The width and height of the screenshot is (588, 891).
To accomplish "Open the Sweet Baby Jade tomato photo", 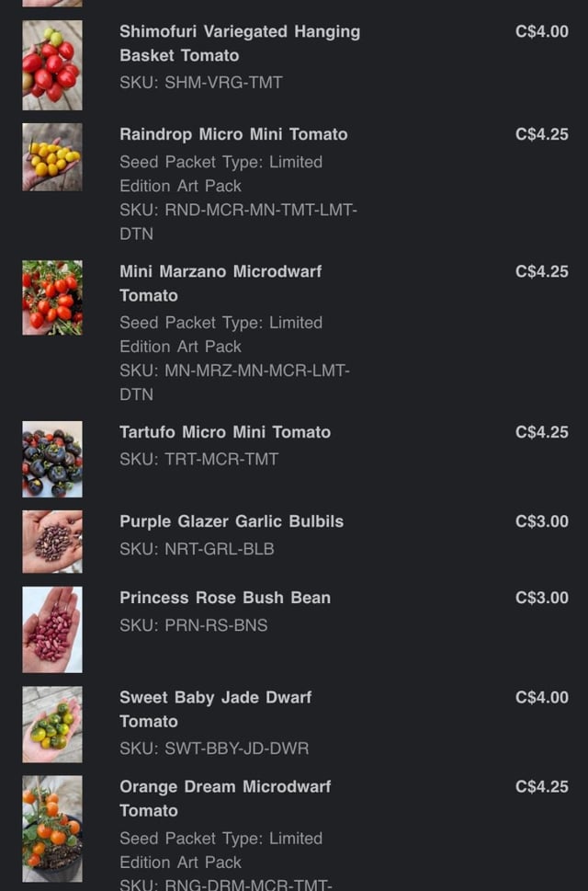I will [52, 725].
